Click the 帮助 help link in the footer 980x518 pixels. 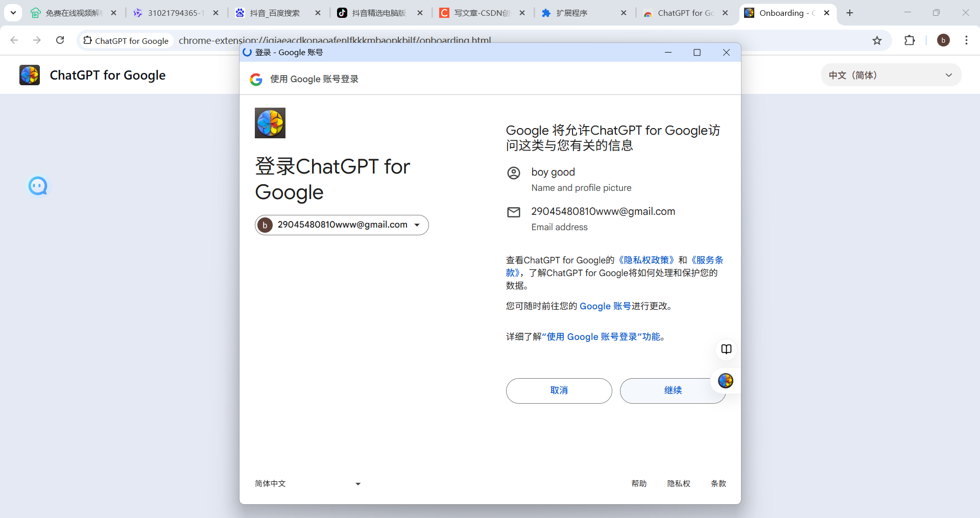point(639,484)
